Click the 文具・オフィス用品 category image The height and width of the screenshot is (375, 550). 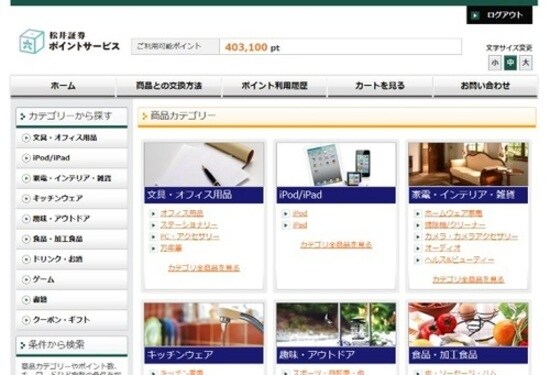(x=204, y=165)
